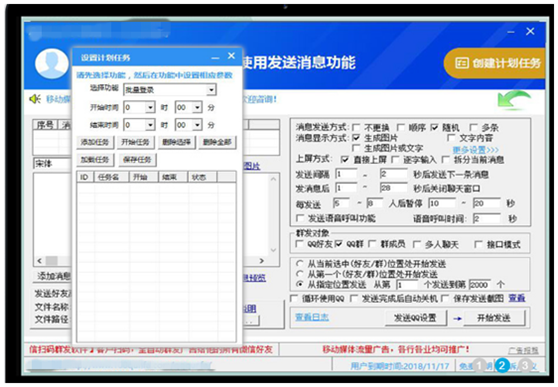558x387 pixels.
Task: Click the user avatar icon
Action: click(52, 64)
